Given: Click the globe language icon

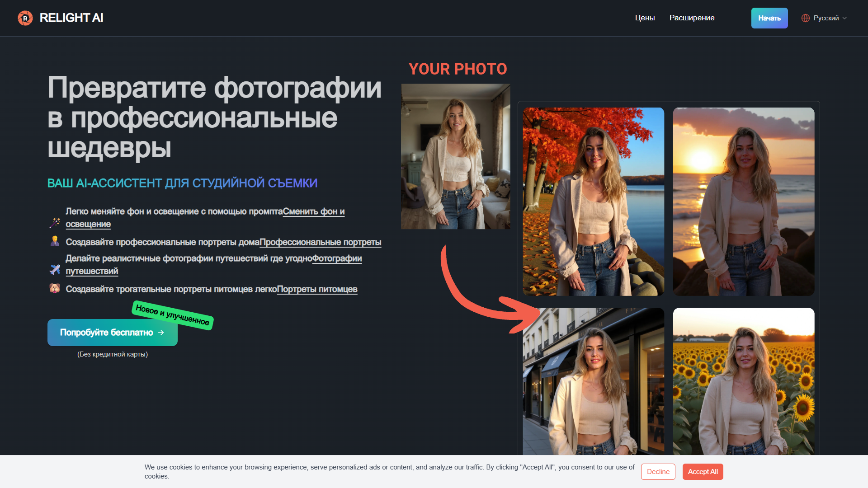Looking at the screenshot, I should (x=806, y=18).
